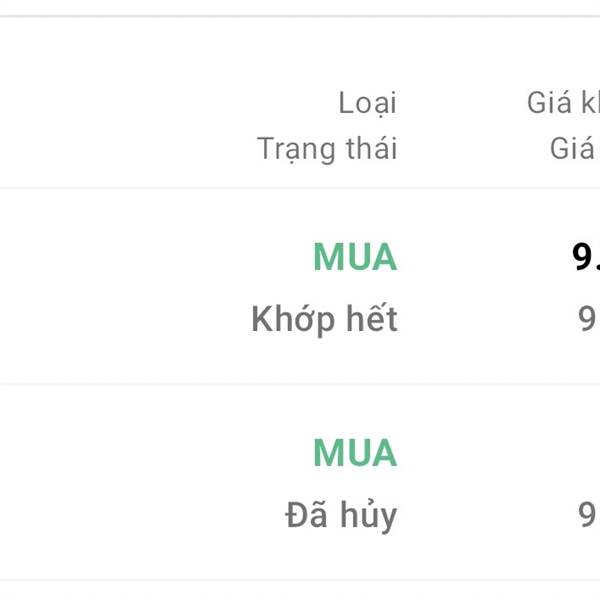Select the gray price 9 beside Đã hủy
The width and height of the screenshot is (600, 600).
tap(588, 515)
